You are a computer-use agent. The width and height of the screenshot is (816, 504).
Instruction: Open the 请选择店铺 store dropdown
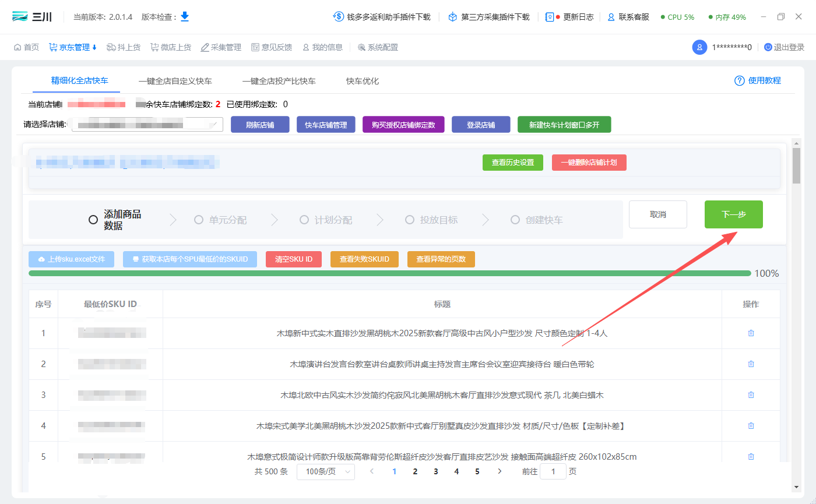(x=147, y=124)
